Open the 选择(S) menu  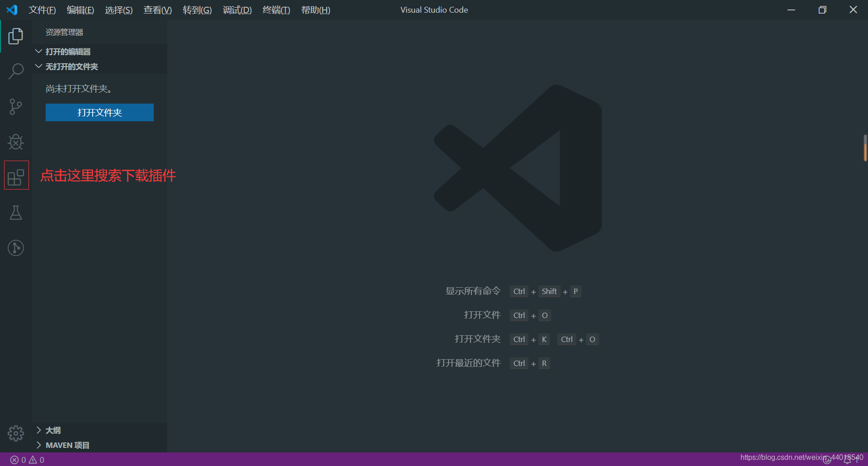tap(119, 10)
